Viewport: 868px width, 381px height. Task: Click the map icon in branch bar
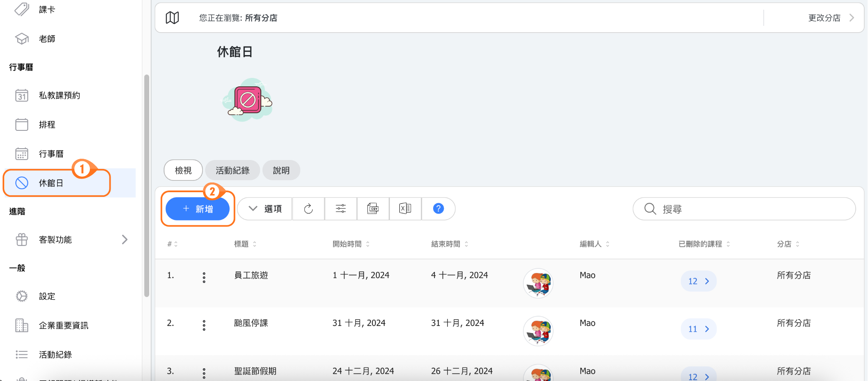[x=172, y=18]
